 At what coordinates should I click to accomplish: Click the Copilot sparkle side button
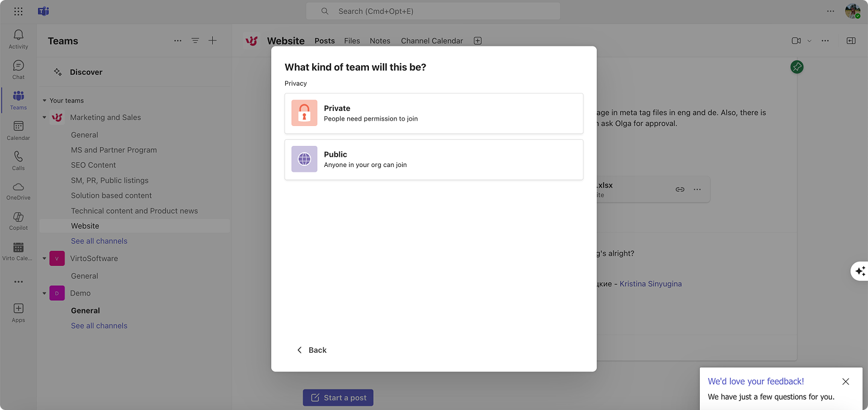click(x=860, y=271)
